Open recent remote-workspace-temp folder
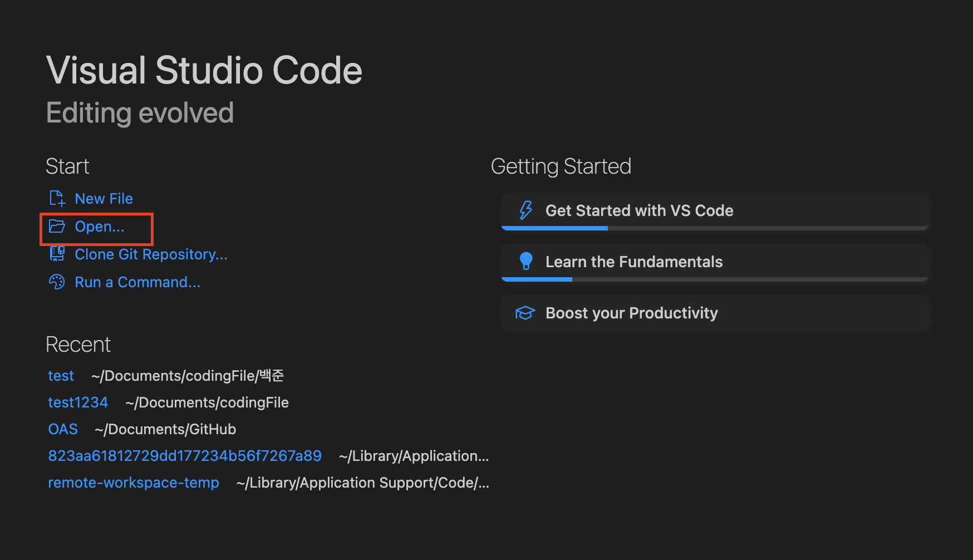The image size is (973, 560). [x=134, y=483]
